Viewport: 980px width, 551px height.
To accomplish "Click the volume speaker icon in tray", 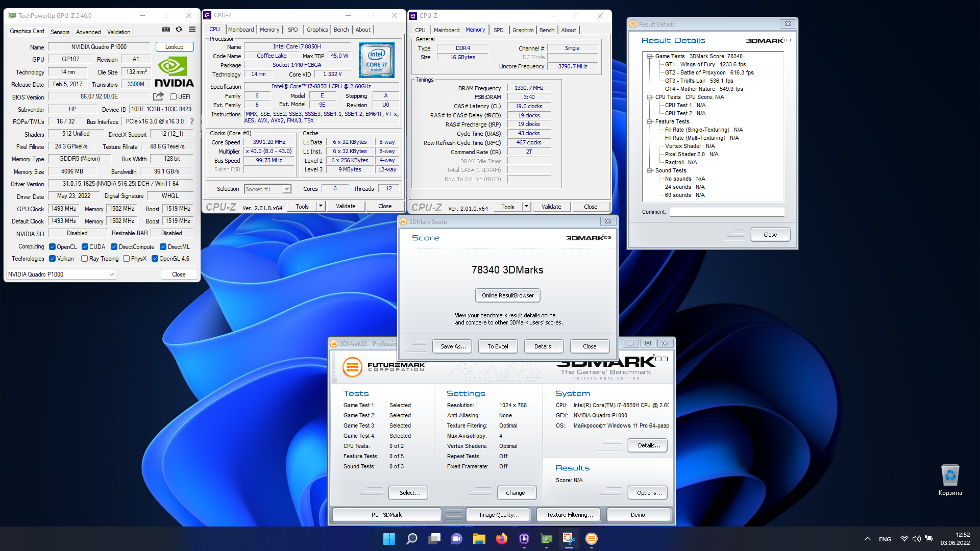I will coord(917,539).
